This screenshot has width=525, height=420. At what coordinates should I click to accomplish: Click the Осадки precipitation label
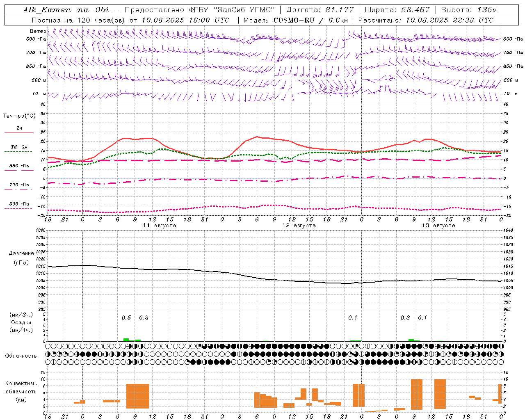tap(21, 322)
